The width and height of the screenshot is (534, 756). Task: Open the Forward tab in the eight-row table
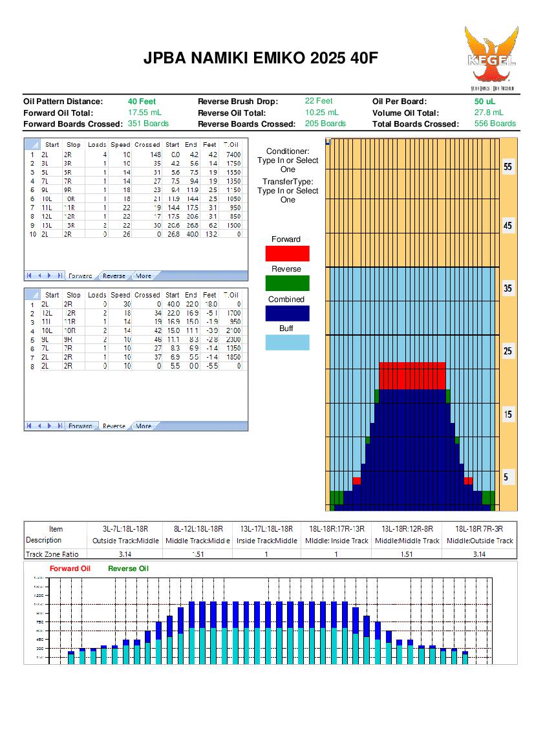coord(80,426)
